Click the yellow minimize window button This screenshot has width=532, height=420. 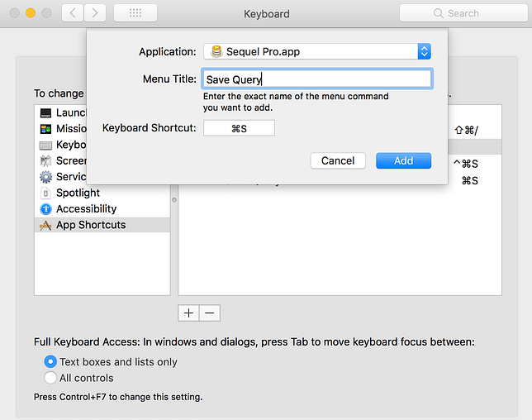click(31, 13)
